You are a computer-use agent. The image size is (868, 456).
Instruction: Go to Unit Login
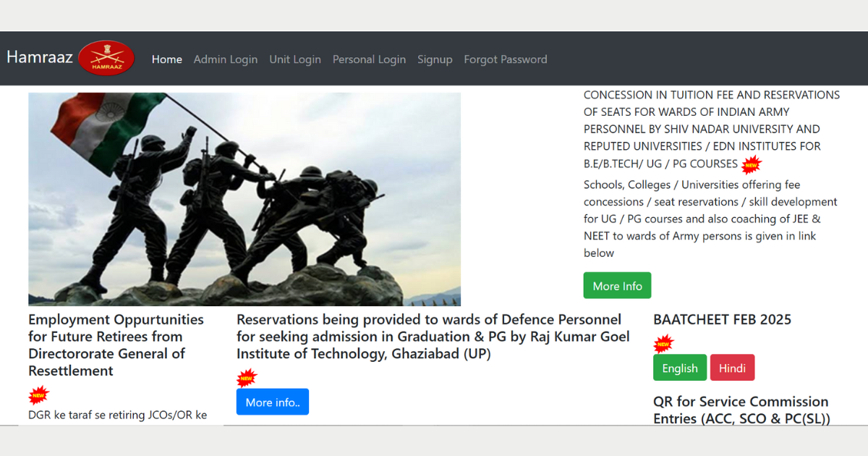tap(295, 59)
